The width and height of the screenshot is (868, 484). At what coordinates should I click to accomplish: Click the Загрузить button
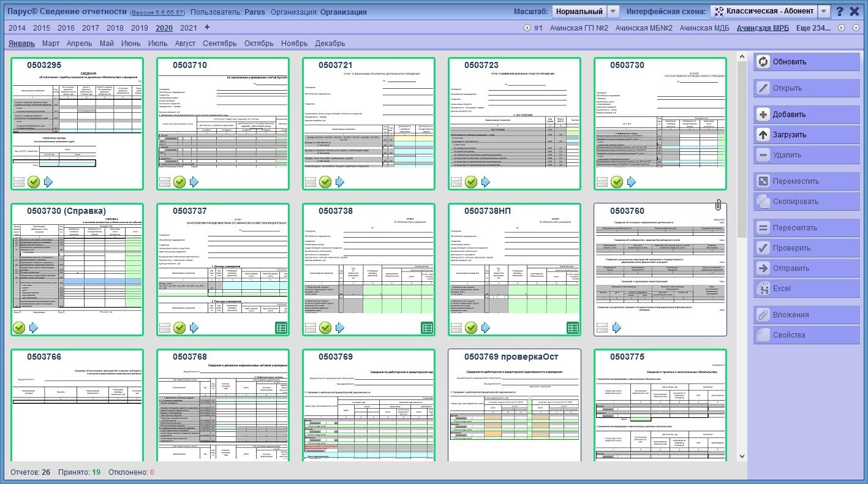807,135
